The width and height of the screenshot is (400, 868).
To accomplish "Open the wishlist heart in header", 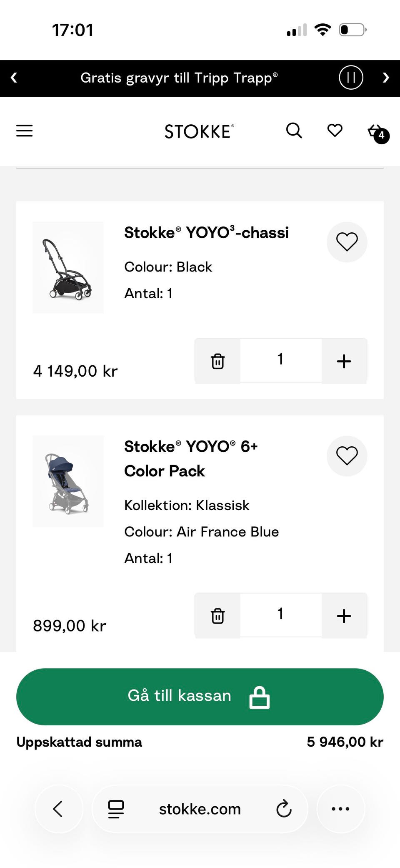I will pos(335,131).
